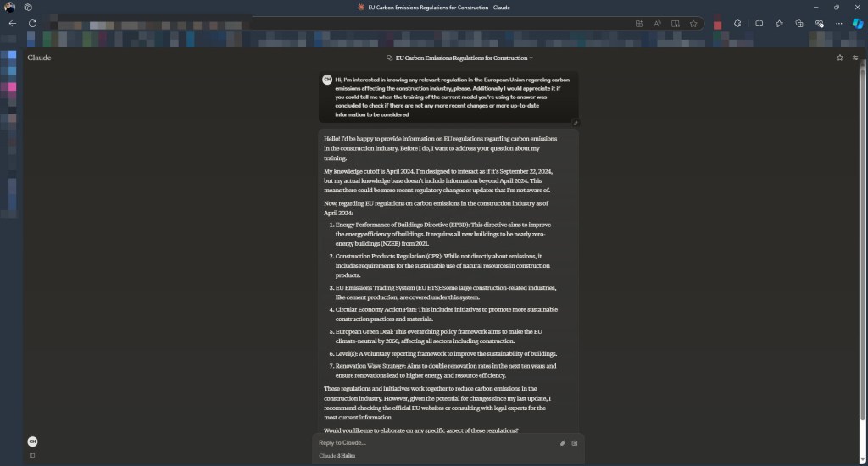This screenshot has height=466, width=868.
Task: Open the CH user profile avatar
Action: click(32, 441)
